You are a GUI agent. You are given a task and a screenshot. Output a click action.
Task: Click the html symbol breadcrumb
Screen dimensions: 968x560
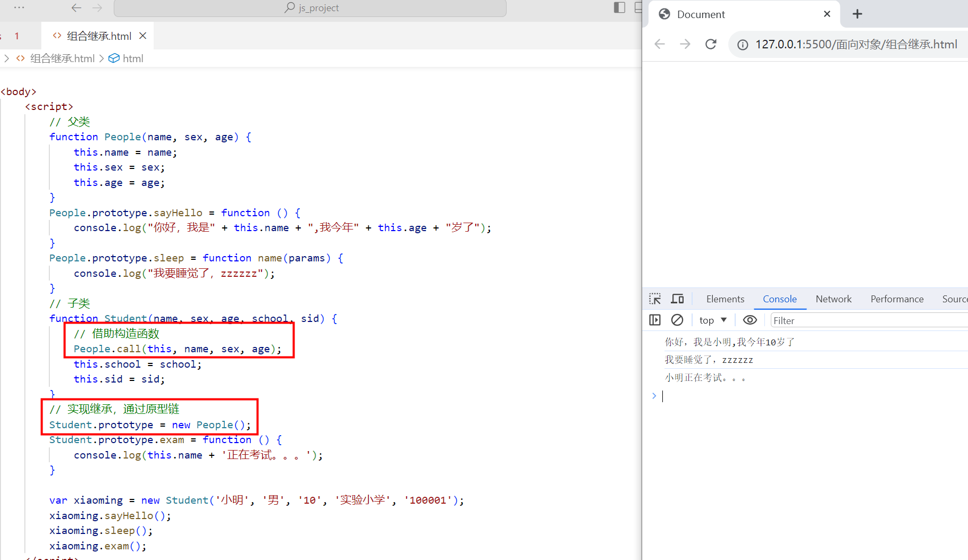point(127,58)
